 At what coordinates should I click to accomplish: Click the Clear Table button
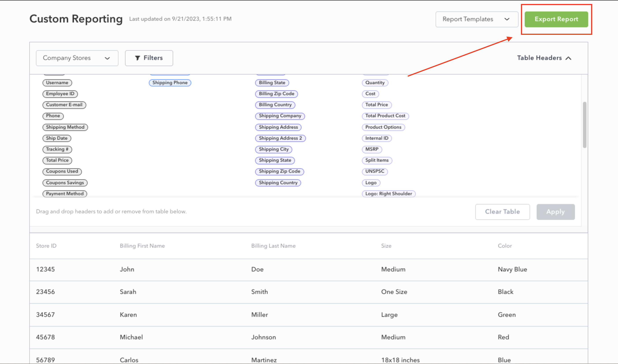pyautogui.click(x=502, y=212)
